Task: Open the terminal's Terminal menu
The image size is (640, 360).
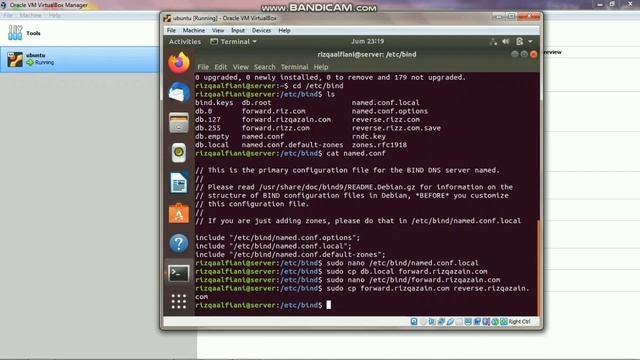Action: click(x=294, y=67)
